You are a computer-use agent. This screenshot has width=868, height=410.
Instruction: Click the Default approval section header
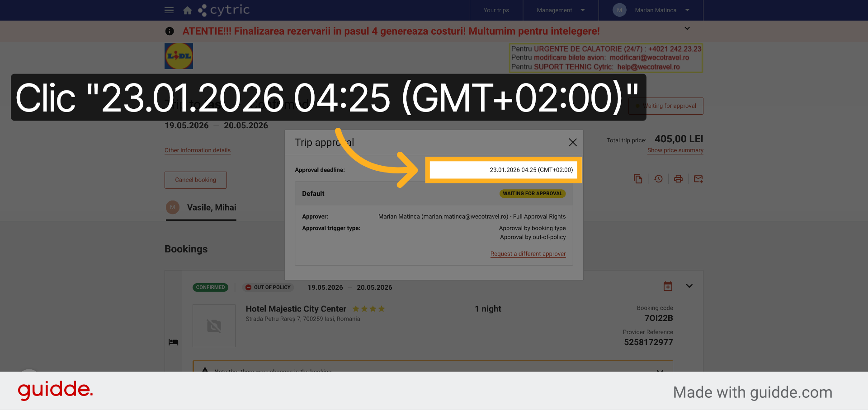(434, 193)
